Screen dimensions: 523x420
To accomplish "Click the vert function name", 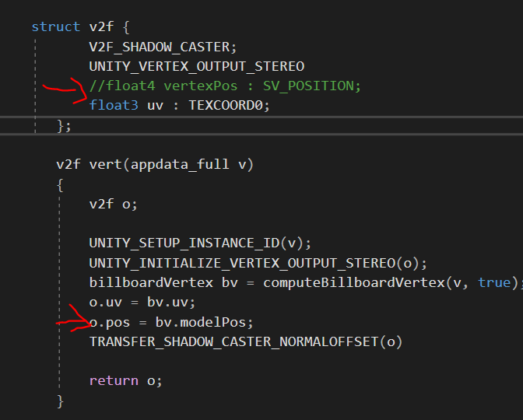I will tap(110, 164).
